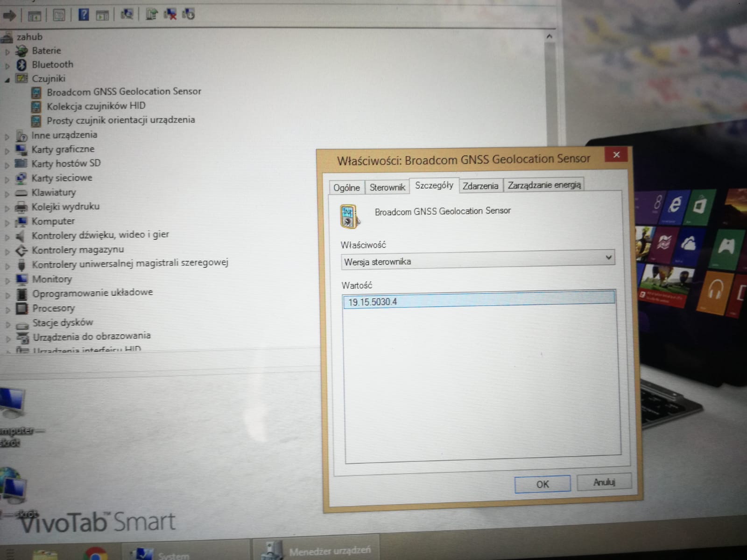Click the show/hide console tree toolbar icon

coord(34,16)
